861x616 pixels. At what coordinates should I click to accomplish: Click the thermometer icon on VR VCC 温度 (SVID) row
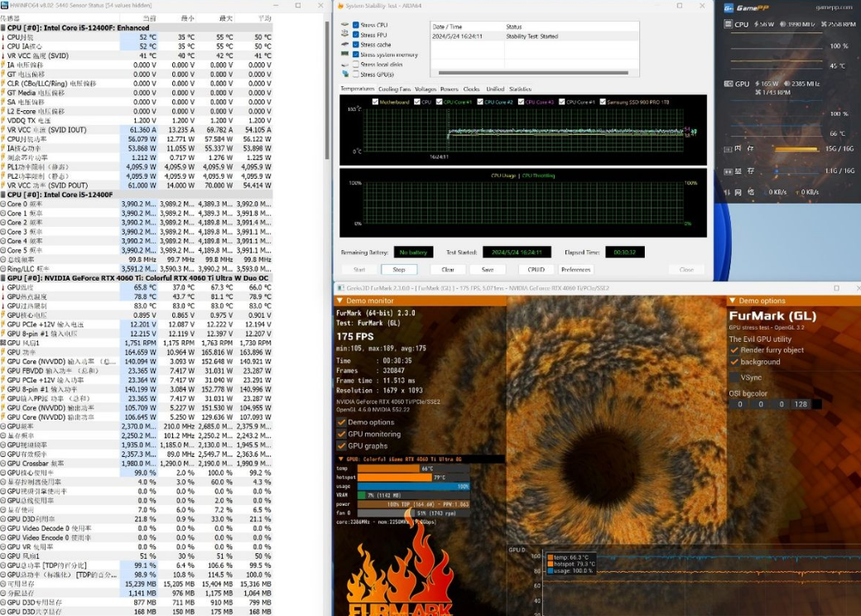(x=3, y=55)
